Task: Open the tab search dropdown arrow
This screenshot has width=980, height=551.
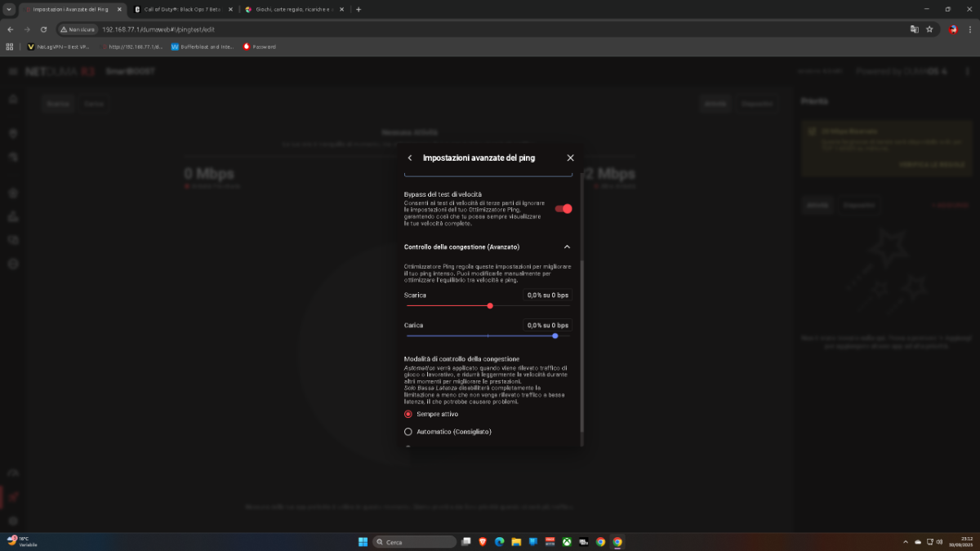Action: click(x=8, y=9)
